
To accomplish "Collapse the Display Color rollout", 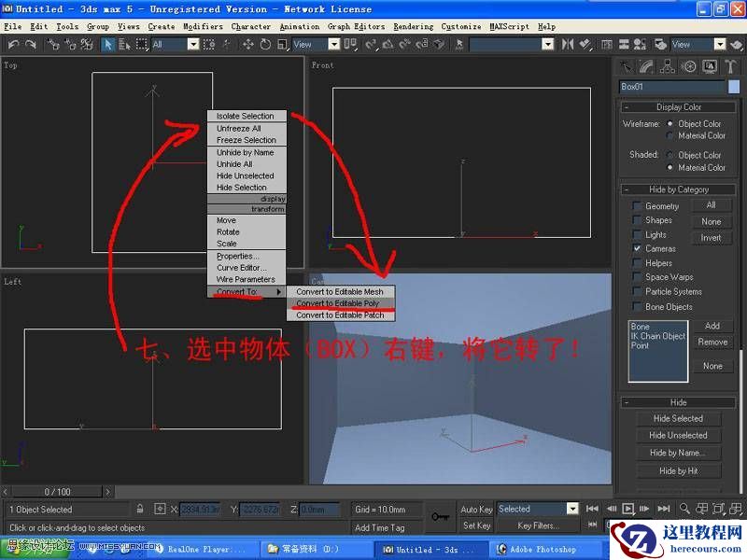I will pyautogui.click(x=627, y=106).
